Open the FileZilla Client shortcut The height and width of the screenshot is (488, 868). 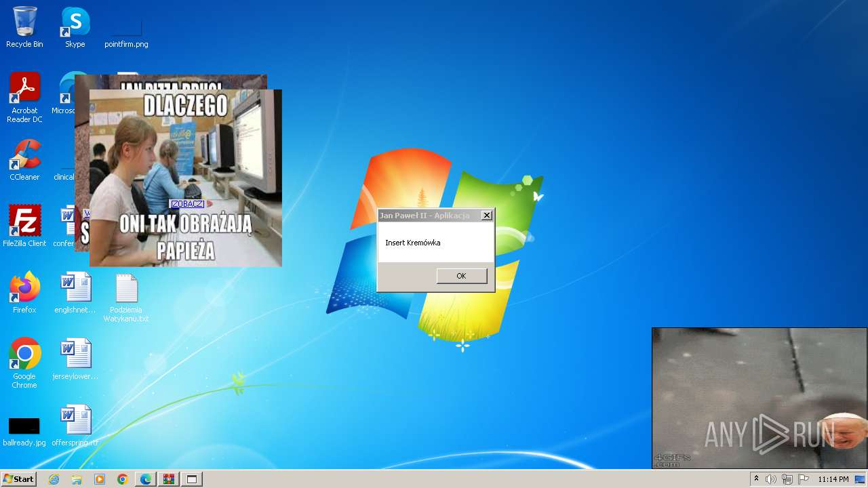24,226
